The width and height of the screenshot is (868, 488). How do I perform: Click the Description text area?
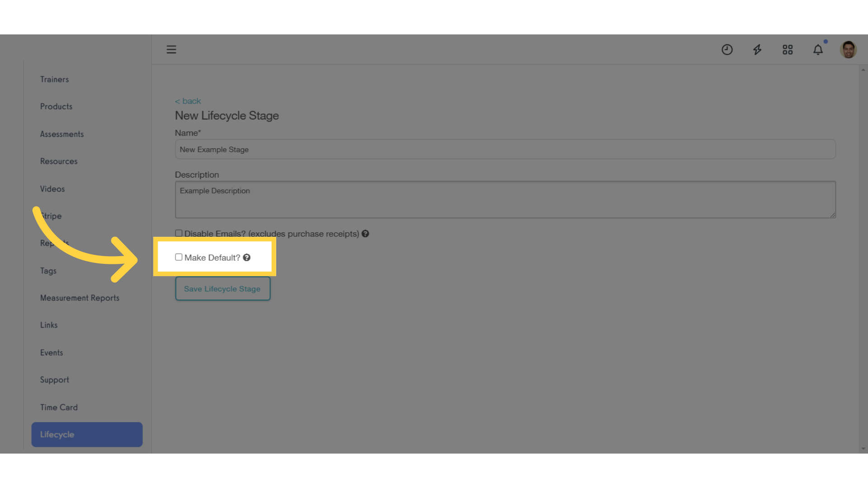pos(505,199)
